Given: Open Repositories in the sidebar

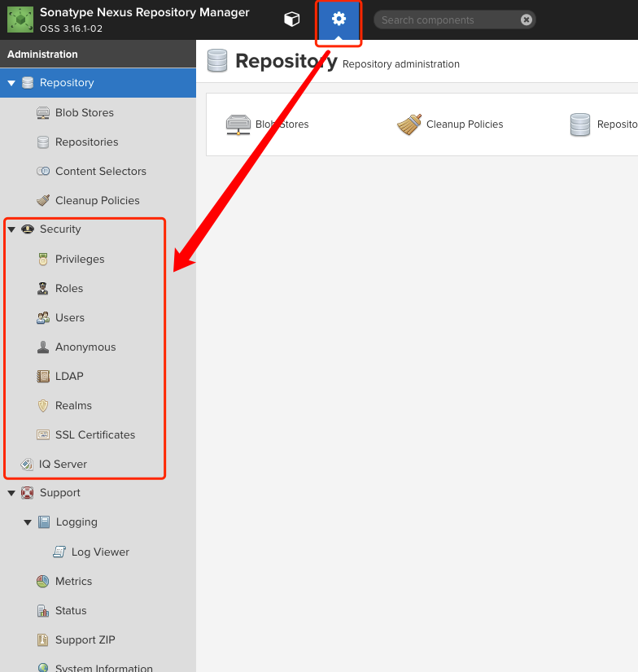Looking at the screenshot, I should coord(86,142).
